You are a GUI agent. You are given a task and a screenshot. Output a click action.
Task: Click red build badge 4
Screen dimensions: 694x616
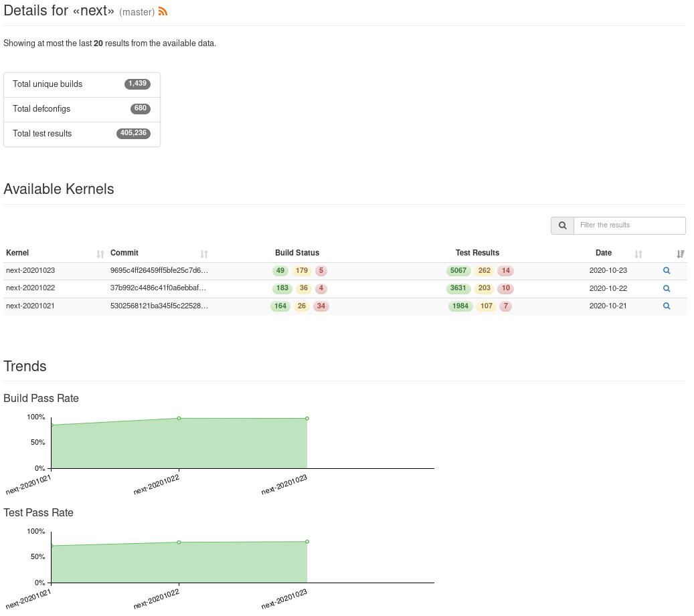click(x=321, y=288)
